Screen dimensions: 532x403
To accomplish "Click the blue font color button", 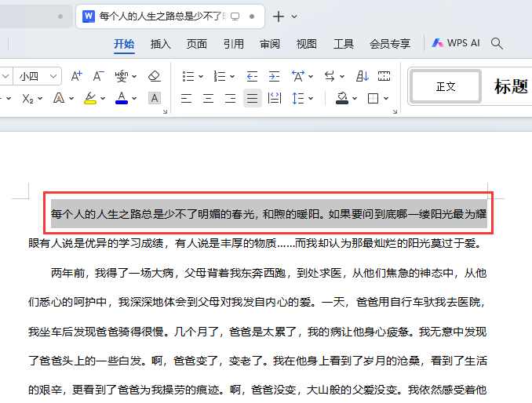I will [x=122, y=98].
